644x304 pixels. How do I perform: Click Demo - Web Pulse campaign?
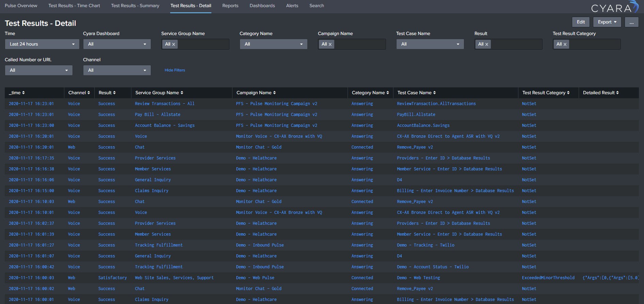(255, 278)
